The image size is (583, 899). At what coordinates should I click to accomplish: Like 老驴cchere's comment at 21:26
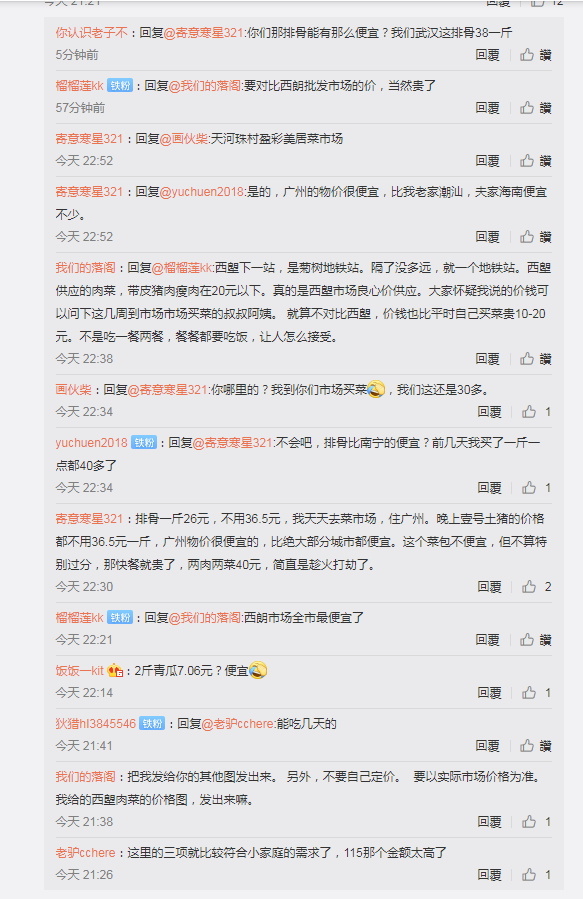[537, 875]
